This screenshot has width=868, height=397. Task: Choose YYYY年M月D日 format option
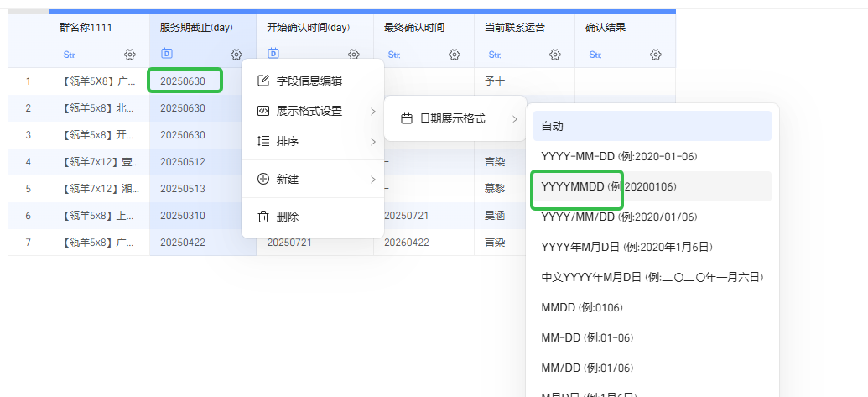[627, 247]
